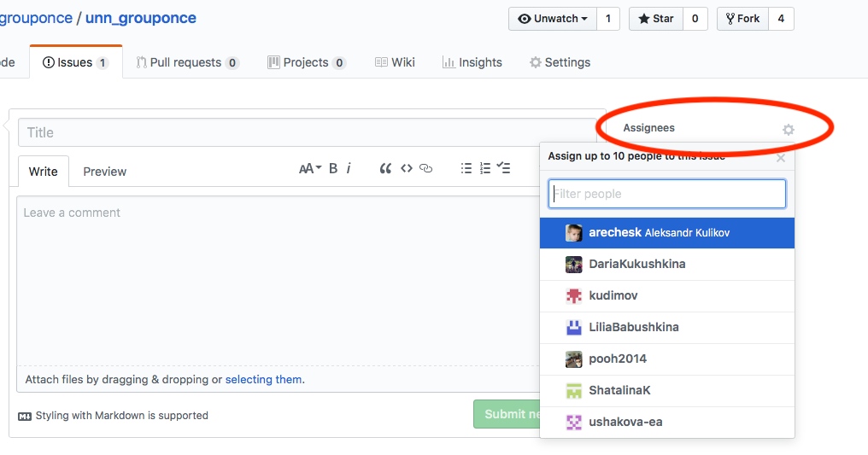Open the Issues tab

pos(76,62)
